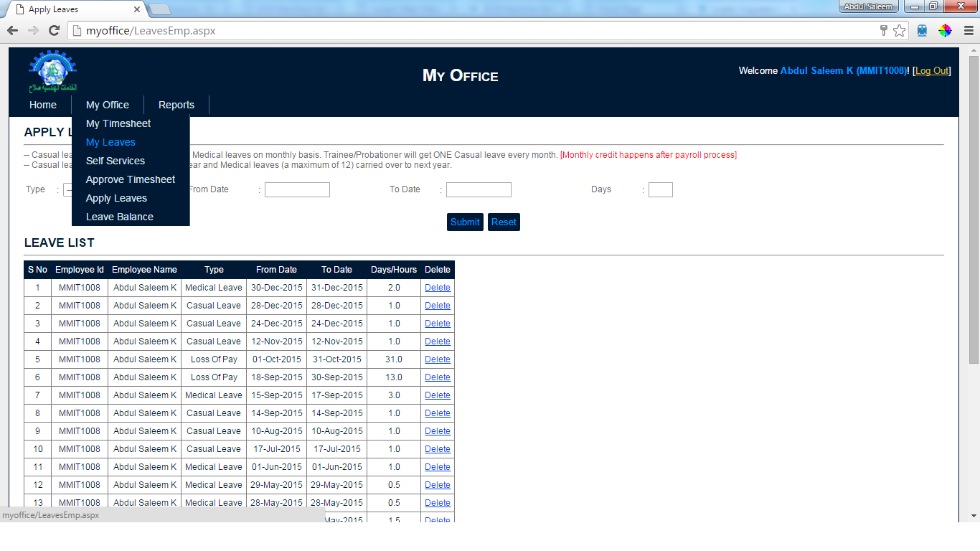
Task: Click the Days/Hours column header
Action: pyautogui.click(x=394, y=270)
